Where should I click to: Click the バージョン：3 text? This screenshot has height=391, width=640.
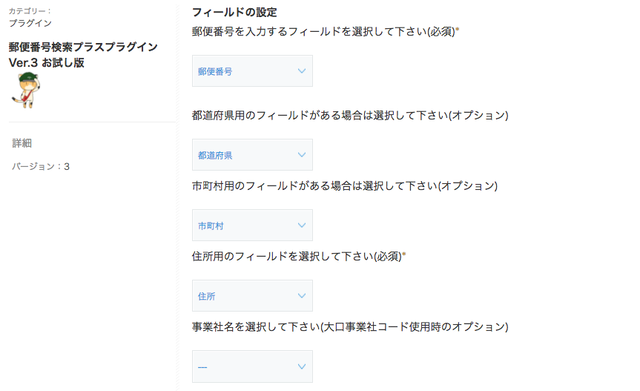(40, 167)
